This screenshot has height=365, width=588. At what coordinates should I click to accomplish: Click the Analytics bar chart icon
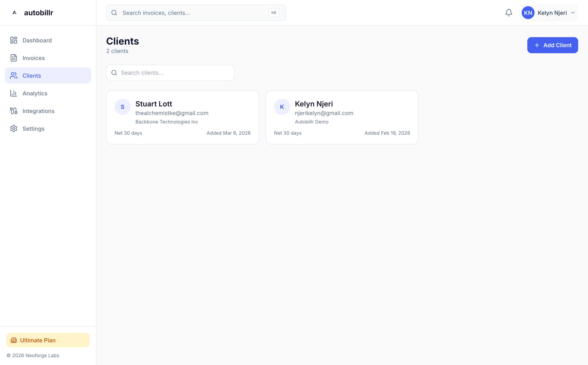coord(13,93)
